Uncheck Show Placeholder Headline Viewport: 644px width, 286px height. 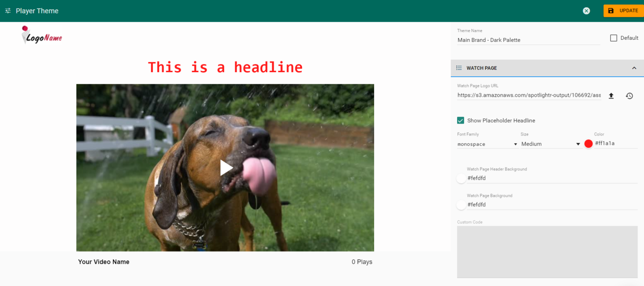coord(460,120)
